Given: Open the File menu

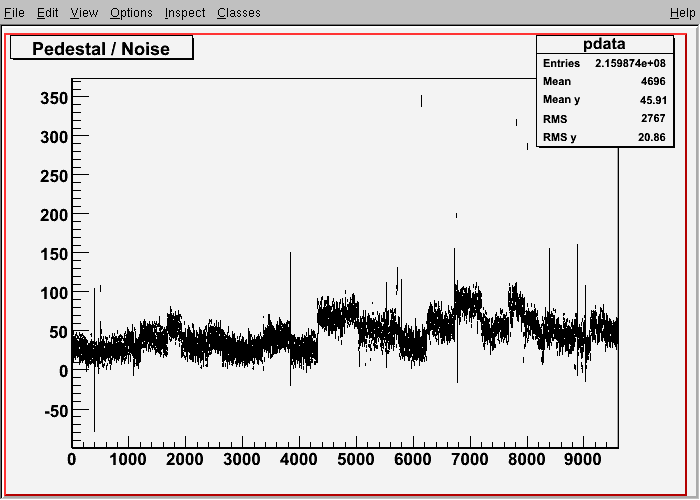Looking at the screenshot, I should (14, 13).
